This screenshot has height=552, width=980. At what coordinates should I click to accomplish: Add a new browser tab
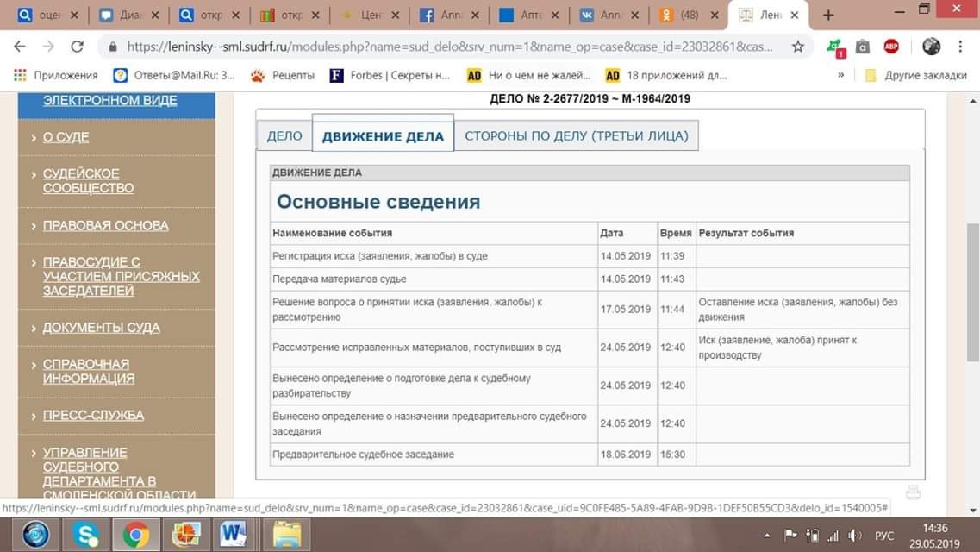click(828, 15)
